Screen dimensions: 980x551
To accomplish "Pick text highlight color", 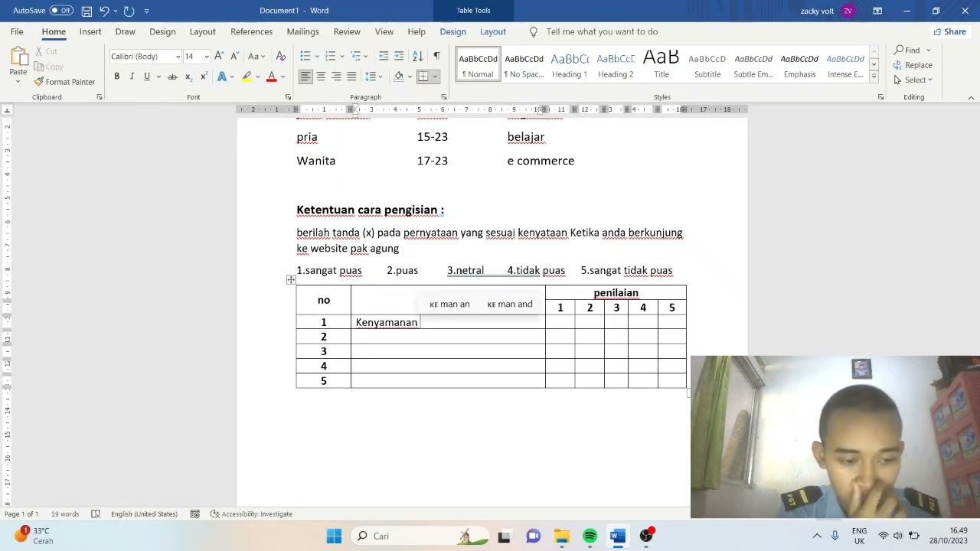I will (x=247, y=77).
